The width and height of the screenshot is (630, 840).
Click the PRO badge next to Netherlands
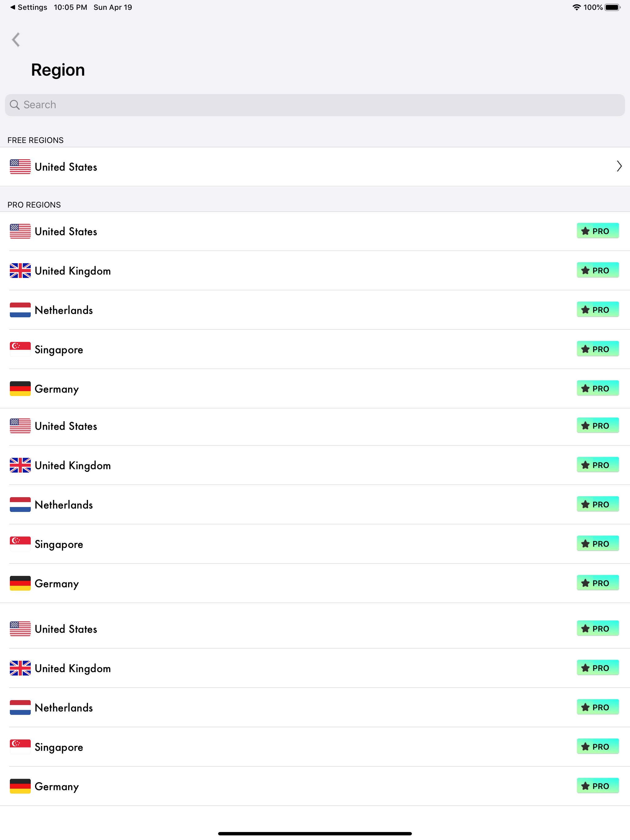tap(597, 310)
